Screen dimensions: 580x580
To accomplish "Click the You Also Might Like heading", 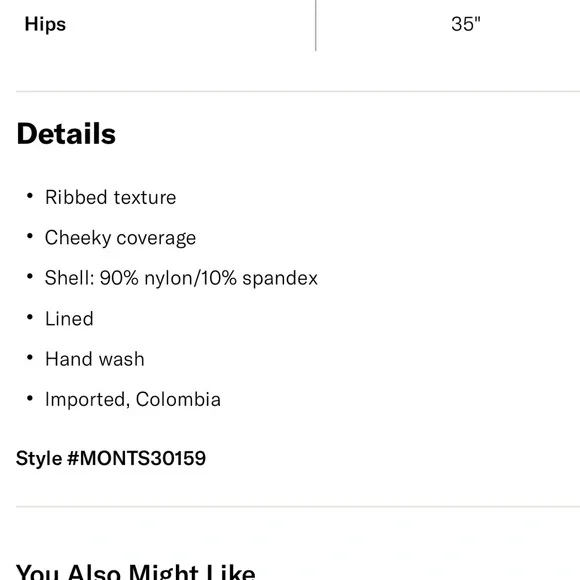I will (136, 571).
